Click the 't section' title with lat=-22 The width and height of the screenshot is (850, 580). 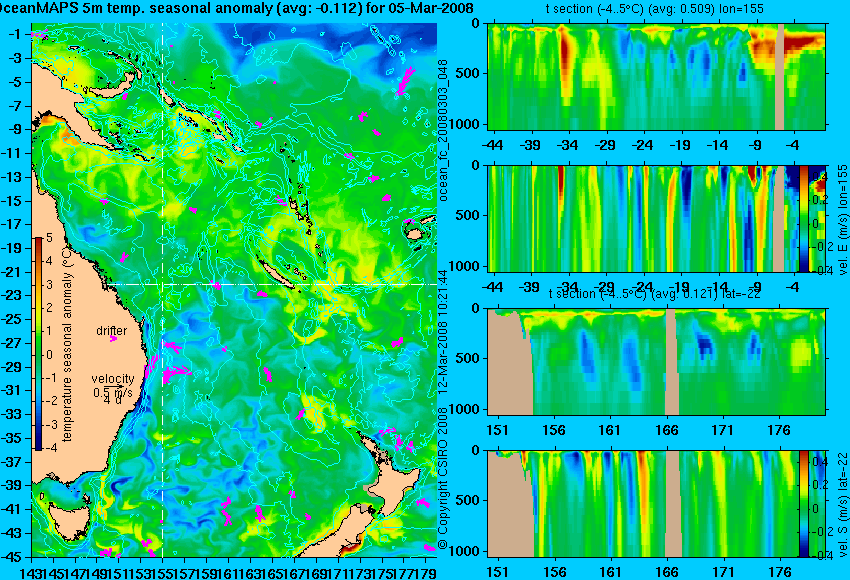click(655, 294)
